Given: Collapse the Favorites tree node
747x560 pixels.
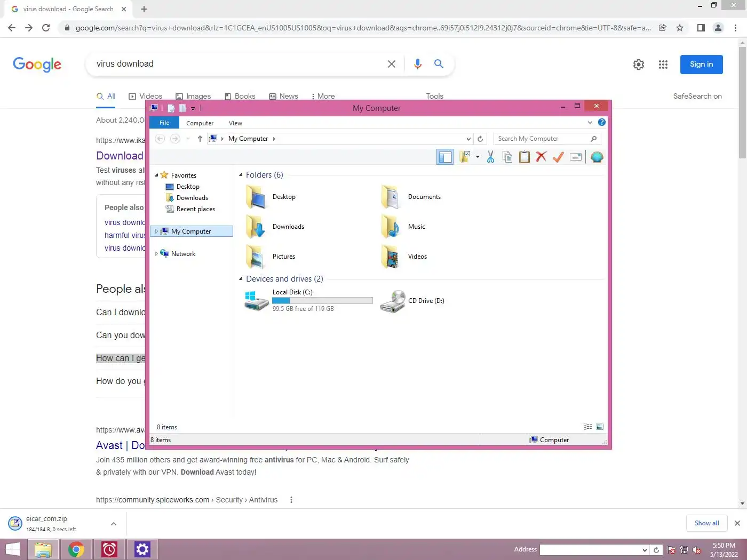Looking at the screenshot, I should coord(157,175).
